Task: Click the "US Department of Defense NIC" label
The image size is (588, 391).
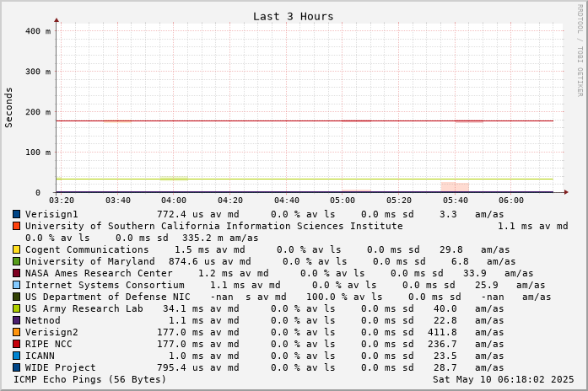Action: point(108,297)
